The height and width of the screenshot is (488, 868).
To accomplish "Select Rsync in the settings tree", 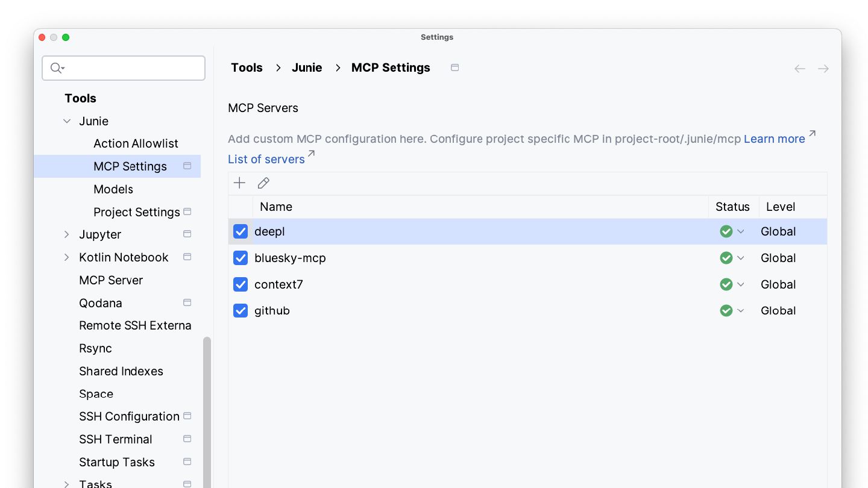I will (95, 348).
